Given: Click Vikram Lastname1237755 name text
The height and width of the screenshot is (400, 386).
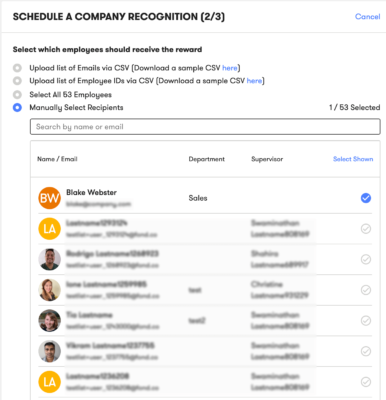Looking at the screenshot, I should tap(110, 346).
